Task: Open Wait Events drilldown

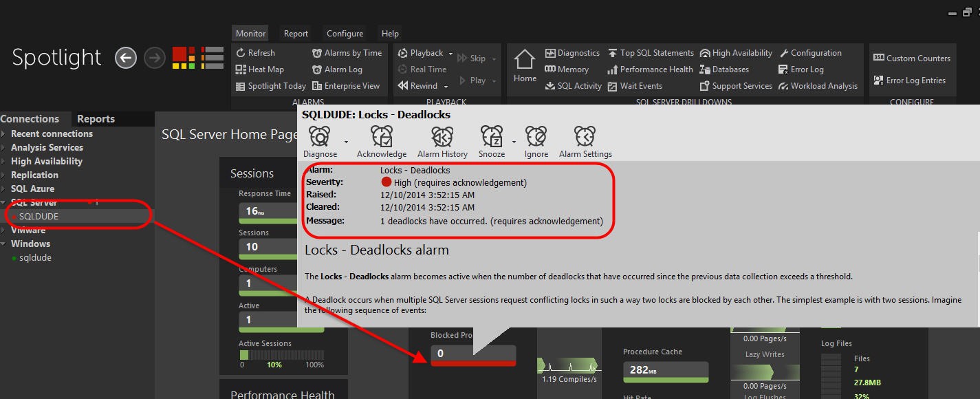Action: [x=635, y=86]
